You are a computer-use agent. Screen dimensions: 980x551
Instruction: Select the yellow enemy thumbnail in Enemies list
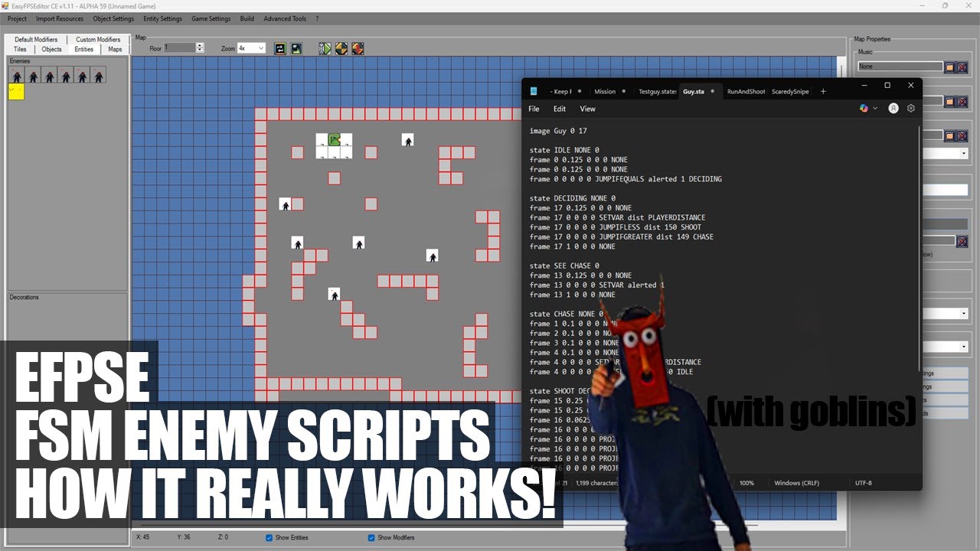(x=16, y=92)
